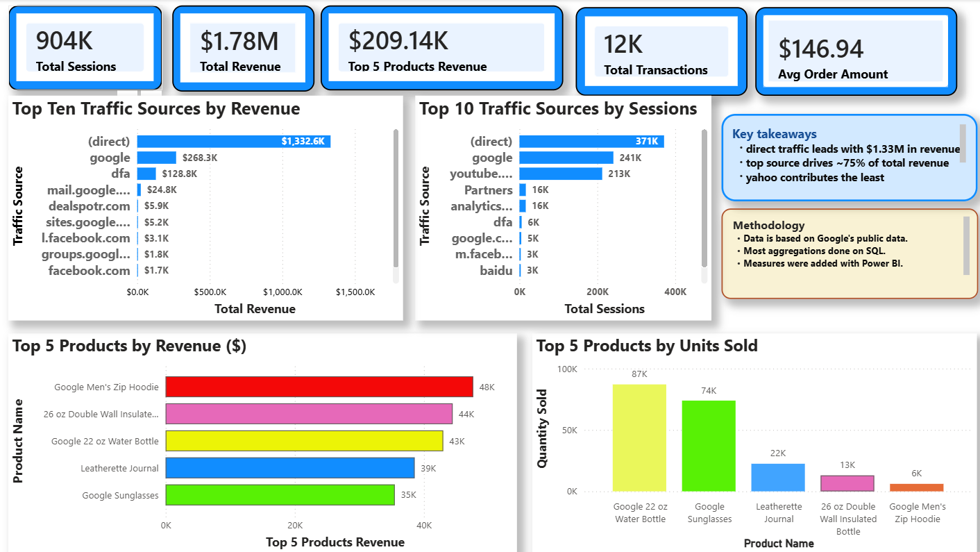The width and height of the screenshot is (980, 552).
Task: Click Top 5 Products by Revenue ($) title
Action: click(x=129, y=346)
